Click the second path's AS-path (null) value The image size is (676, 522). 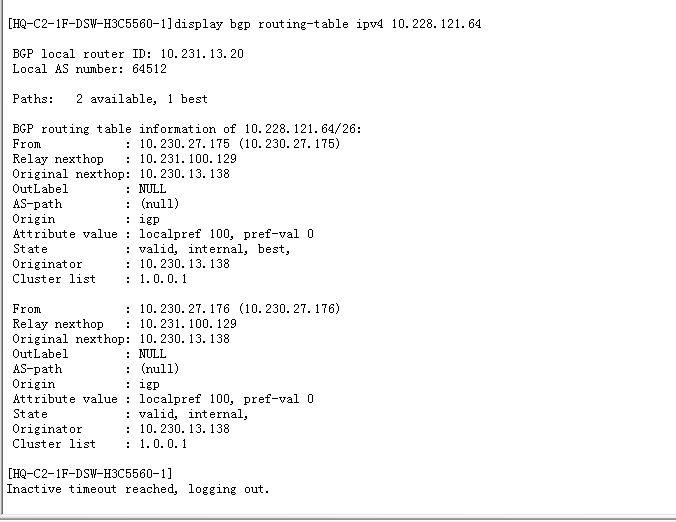(160, 369)
